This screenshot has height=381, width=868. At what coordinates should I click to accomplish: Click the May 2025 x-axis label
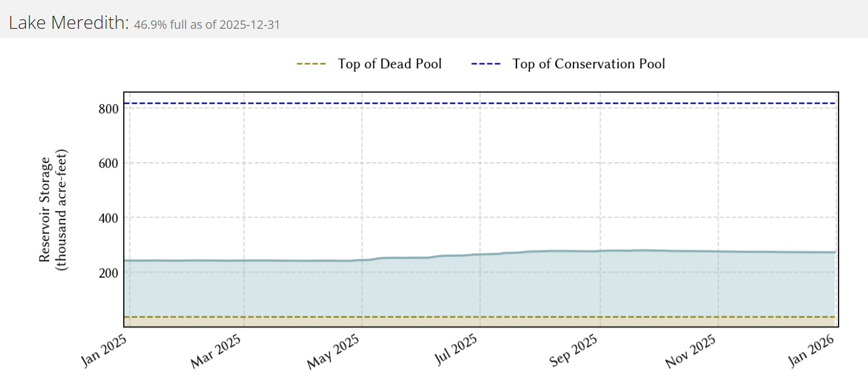click(335, 353)
